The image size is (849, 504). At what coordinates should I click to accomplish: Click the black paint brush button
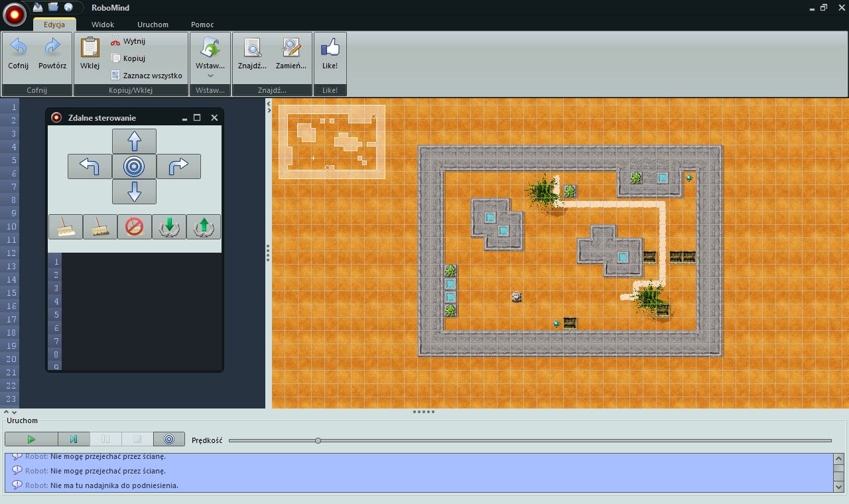click(100, 227)
